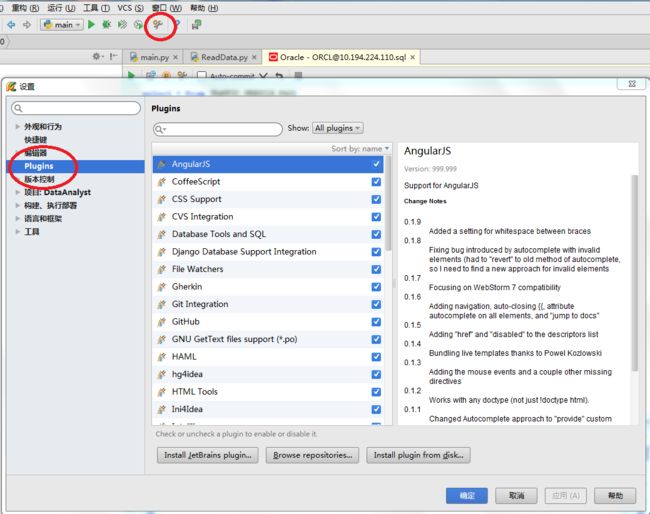The image size is (650, 514).
Task: Switch to the main.py tab
Action: click(153, 57)
